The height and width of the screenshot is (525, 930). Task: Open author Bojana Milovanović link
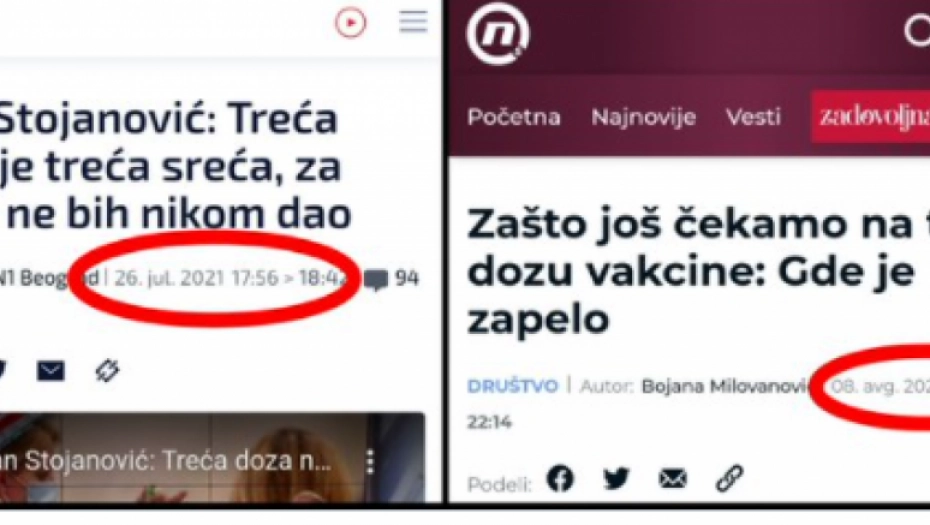[x=727, y=386]
